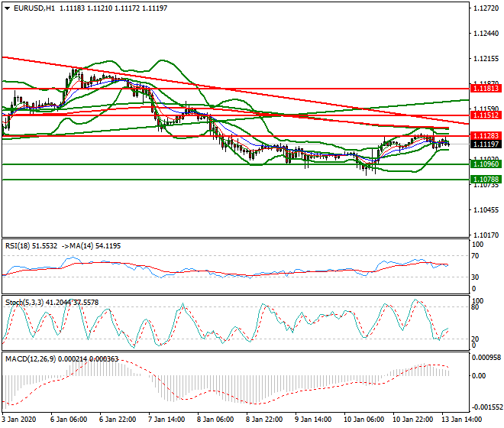This screenshot has height=428, width=504.
Task: Select the 1.10170 price scale value
Action: click(x=486, y=235)
